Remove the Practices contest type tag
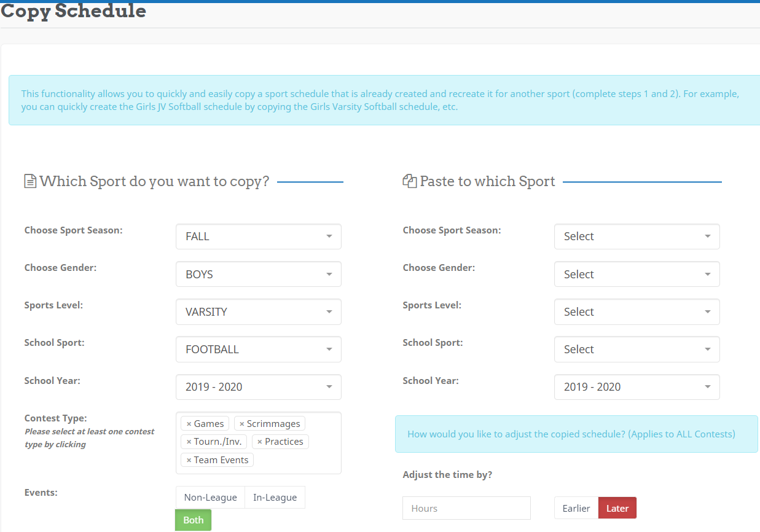760x532 pixels. click(260, 442)
